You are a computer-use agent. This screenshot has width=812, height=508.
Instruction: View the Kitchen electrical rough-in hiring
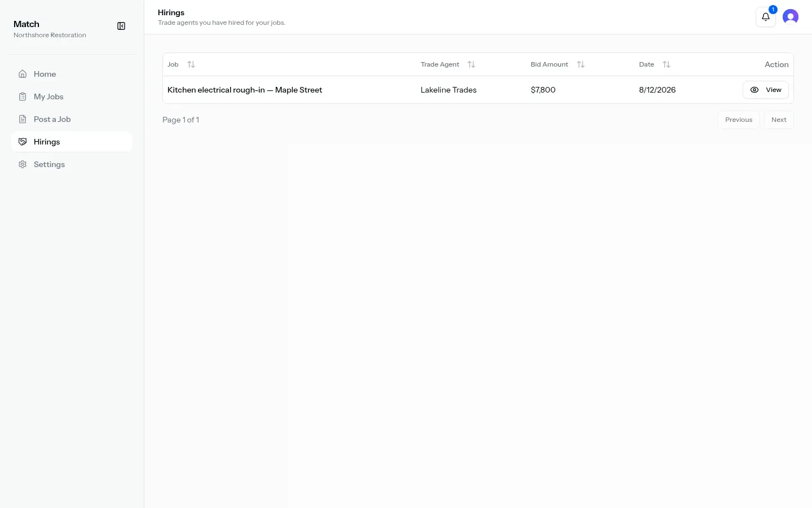point(765,90)
